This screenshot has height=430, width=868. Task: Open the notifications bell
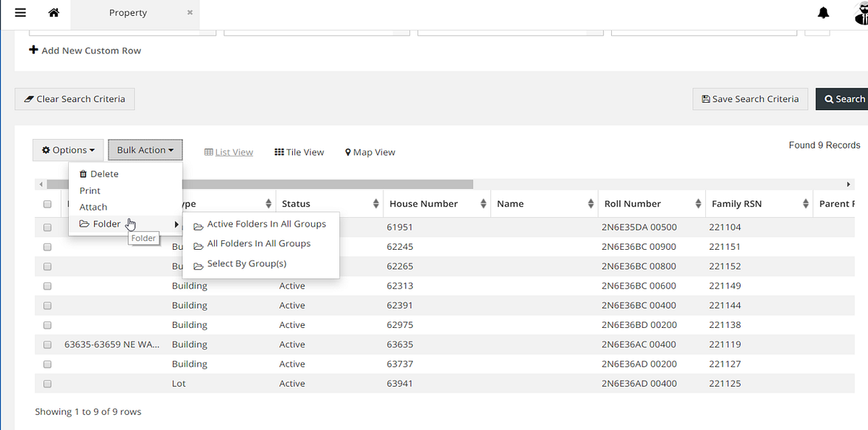pyautogui.click(x=823, y=13)
